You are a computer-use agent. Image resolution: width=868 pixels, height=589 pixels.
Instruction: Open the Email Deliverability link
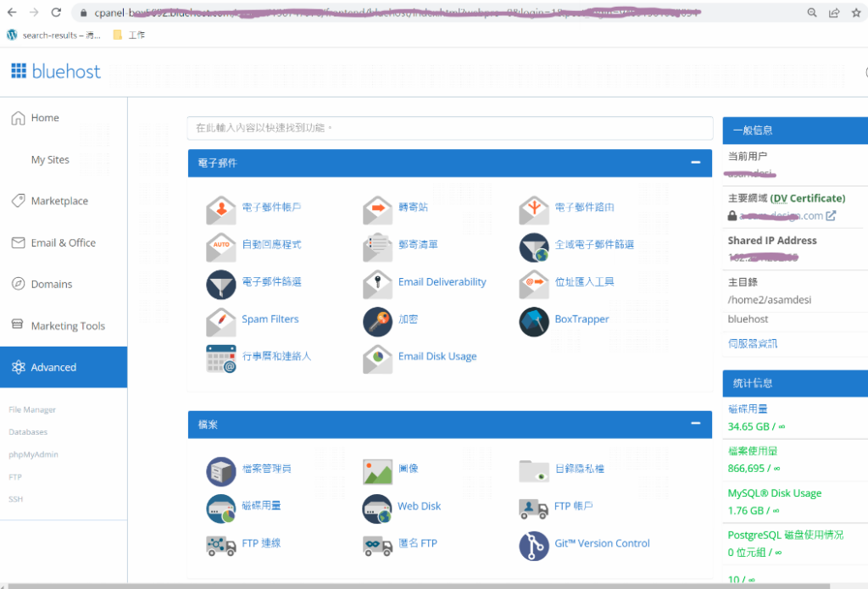coord(442,282)
